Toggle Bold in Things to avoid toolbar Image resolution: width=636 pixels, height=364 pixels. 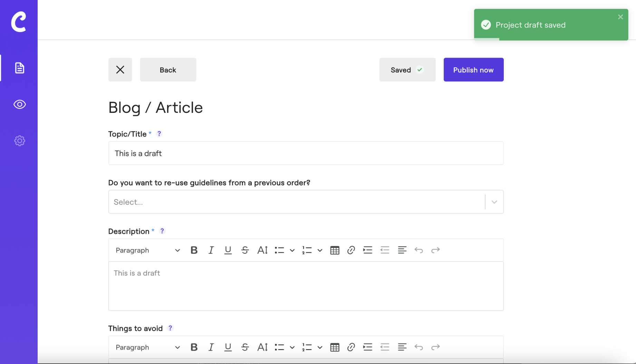[194, 347]
